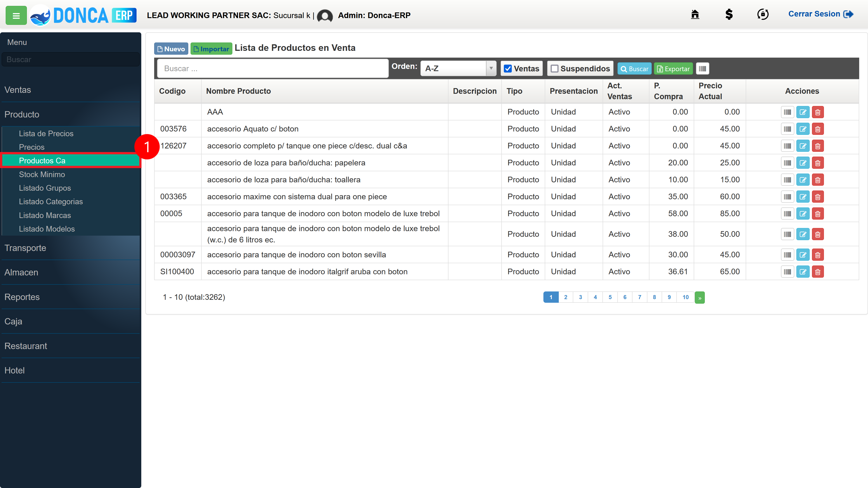Expand the Hotel menu section

coord(71,371)
